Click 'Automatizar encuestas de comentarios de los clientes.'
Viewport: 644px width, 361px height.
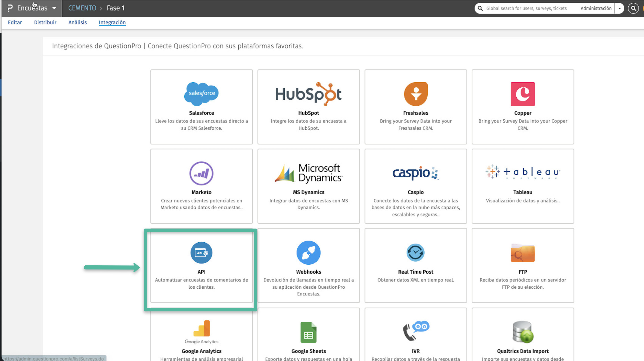[x=202, y=284]
